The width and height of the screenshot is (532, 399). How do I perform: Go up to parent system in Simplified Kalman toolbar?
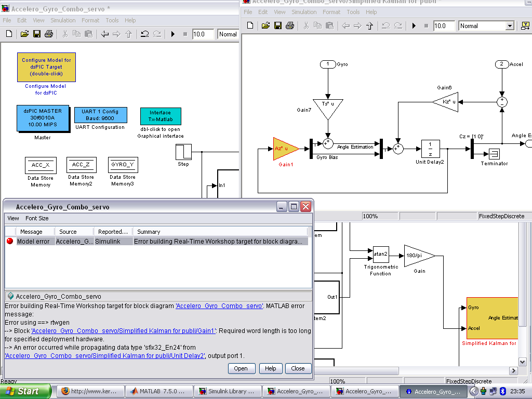pyautogui.click(x=369, y=25)
